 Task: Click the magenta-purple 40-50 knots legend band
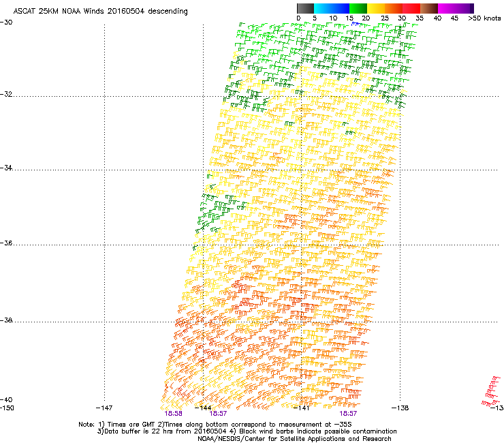pos(456,8)
